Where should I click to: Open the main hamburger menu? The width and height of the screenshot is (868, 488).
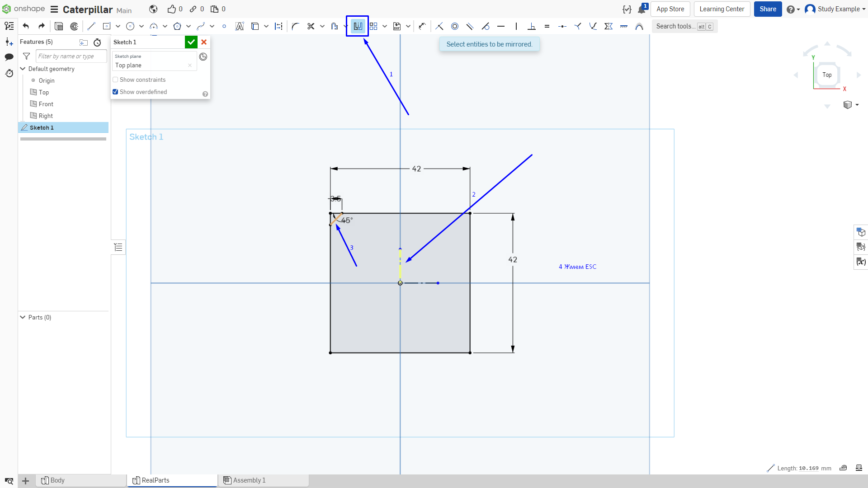click(x=54, y=9)
